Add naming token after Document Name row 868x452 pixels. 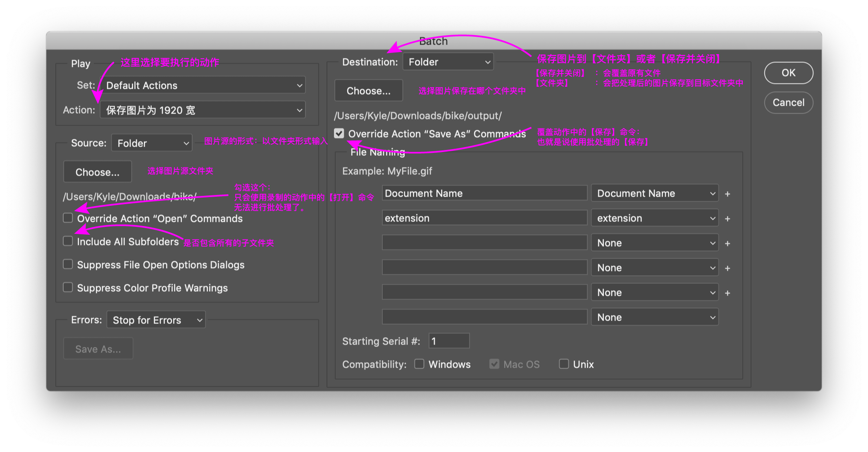[x=727, y=193]
